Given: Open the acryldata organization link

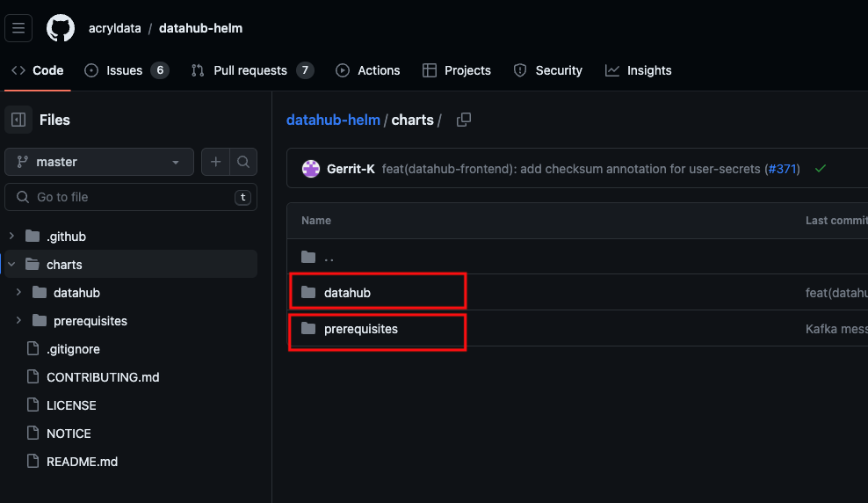Looking at the screenshot, I should click(x=114, y=28).
